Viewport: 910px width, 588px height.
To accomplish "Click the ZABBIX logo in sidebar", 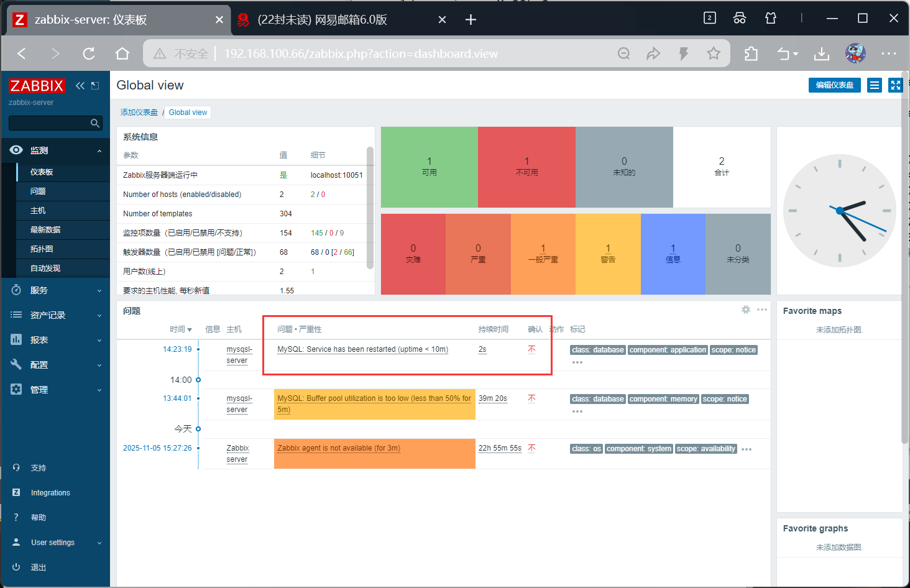I will (37, 86).
